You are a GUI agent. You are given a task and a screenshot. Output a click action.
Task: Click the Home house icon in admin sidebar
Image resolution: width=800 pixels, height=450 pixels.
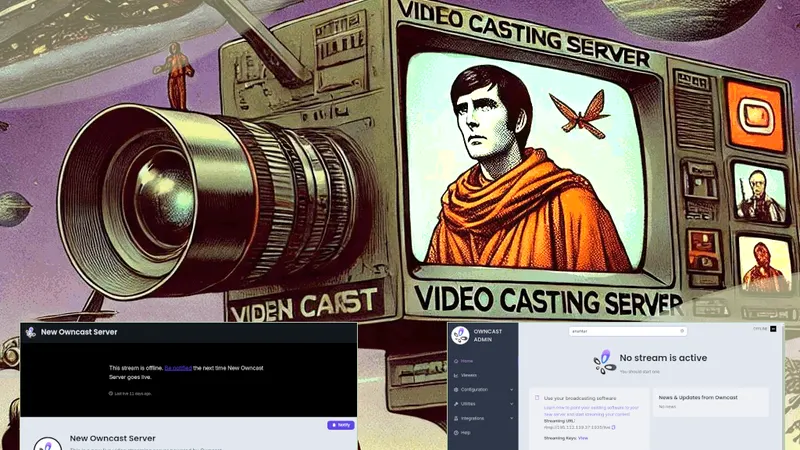pyautogui.click(x=456, y=361)
